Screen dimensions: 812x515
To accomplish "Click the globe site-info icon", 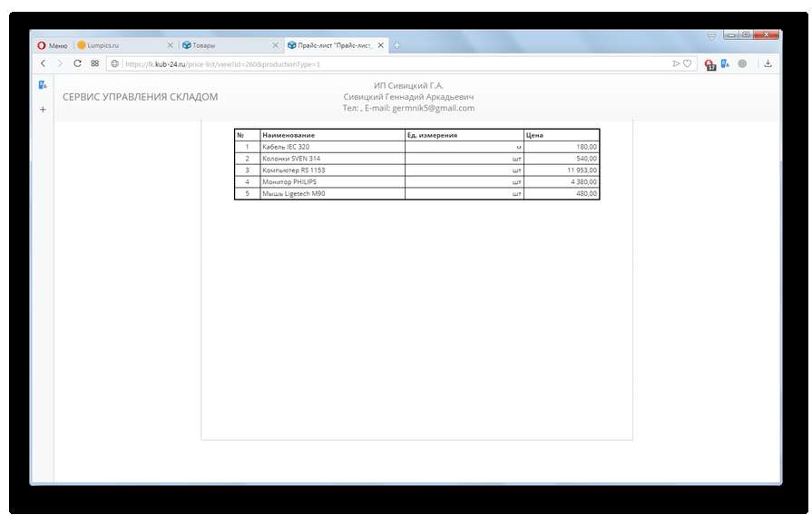I will [114, 63].
